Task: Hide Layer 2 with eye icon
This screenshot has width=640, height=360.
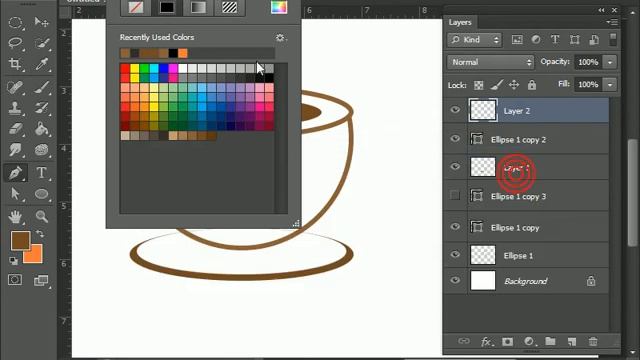Action: (455, 110)
